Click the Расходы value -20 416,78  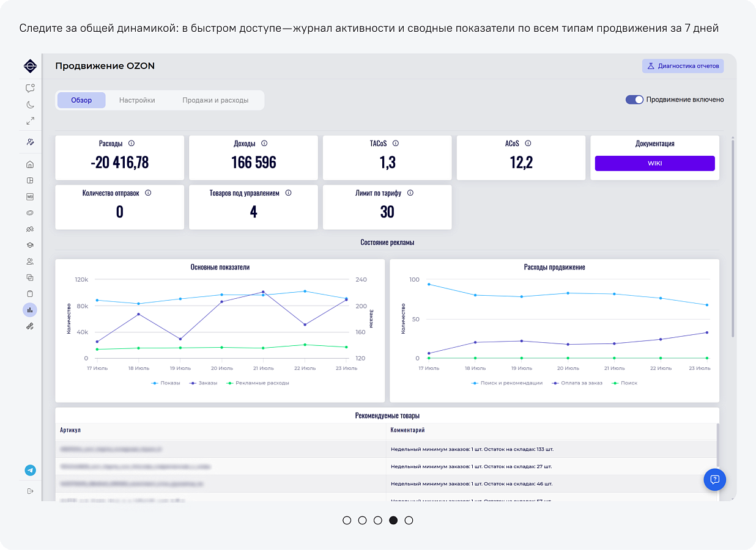click(119, 163)
